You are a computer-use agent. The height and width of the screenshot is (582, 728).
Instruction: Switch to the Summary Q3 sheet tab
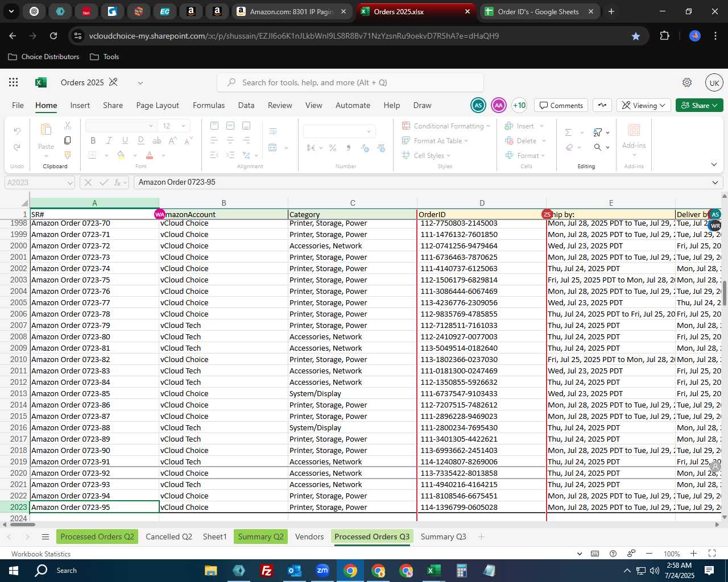443,537
